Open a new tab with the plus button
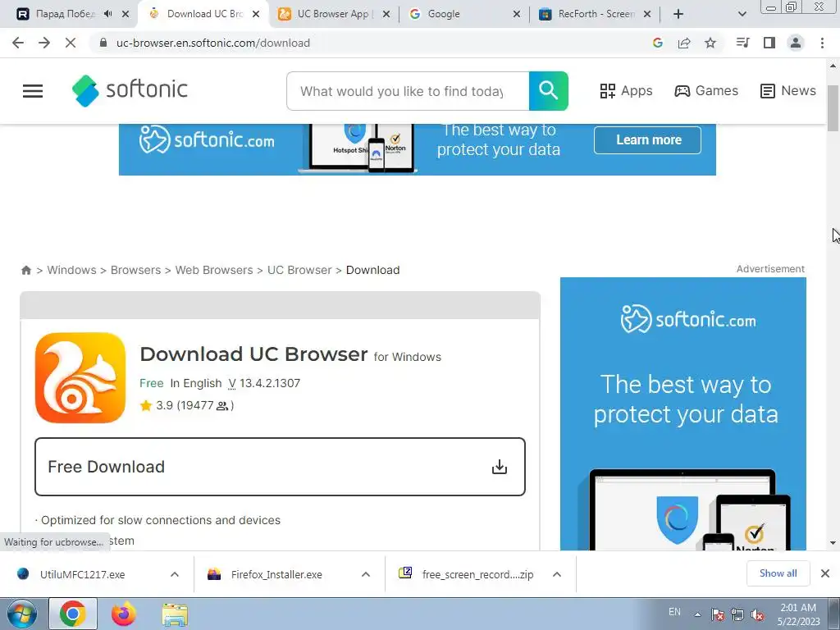The image size is (840, 630). point(678,14)
